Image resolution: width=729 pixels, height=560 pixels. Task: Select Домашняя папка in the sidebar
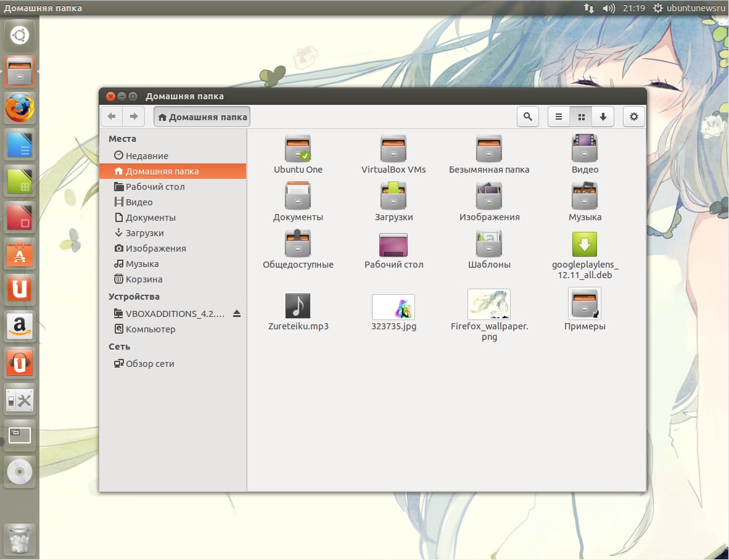[173, 171]
